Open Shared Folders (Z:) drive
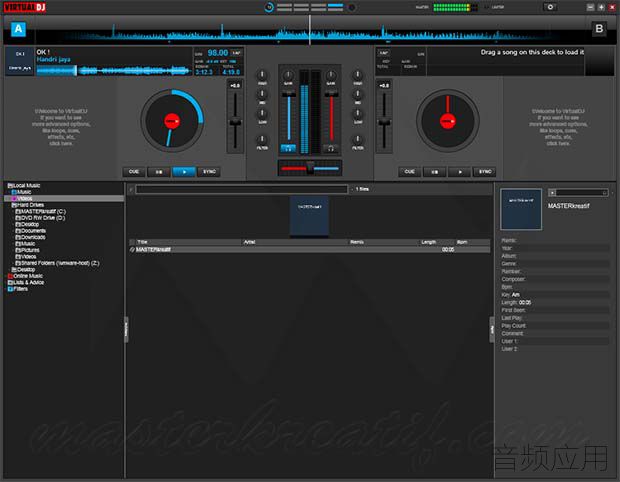This screenshot has width=620, height=482. [x=58, y=263]
